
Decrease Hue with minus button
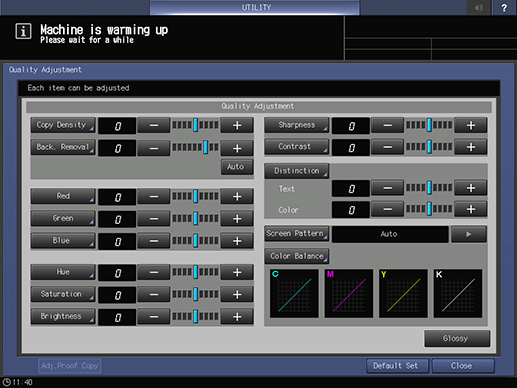click(154, 273)
